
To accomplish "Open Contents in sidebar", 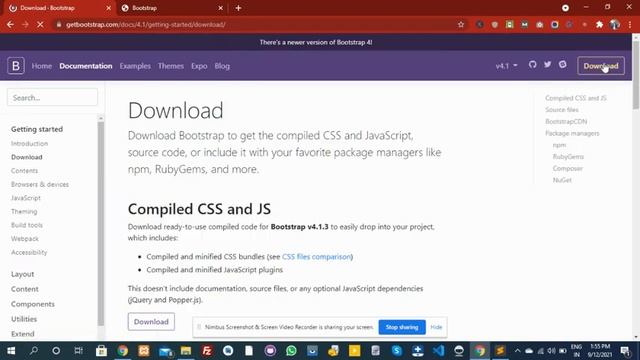I will click(x=24, y=171).
